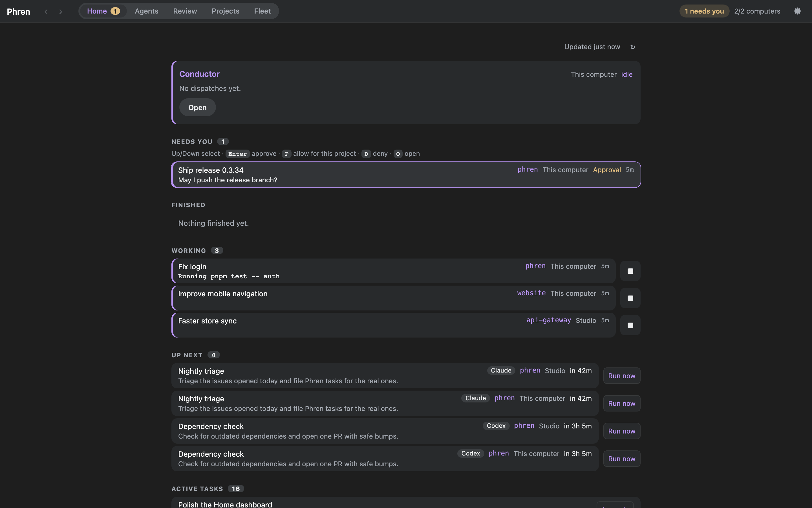Open the Agents tab

[x=146, y=11]
